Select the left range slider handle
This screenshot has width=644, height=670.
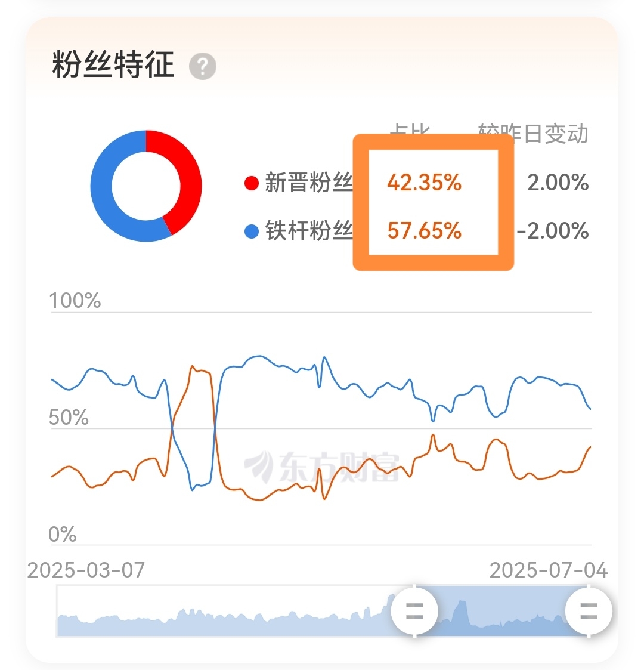pyautogui.click(x=414, y=610)
